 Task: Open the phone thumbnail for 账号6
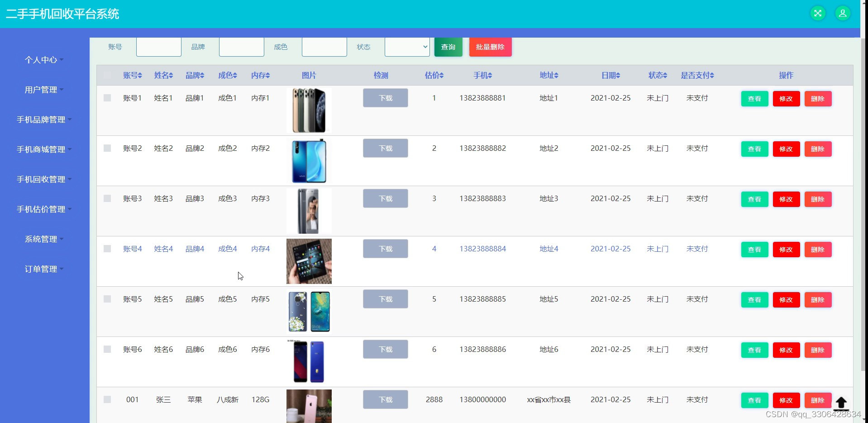tap(309, 362)
